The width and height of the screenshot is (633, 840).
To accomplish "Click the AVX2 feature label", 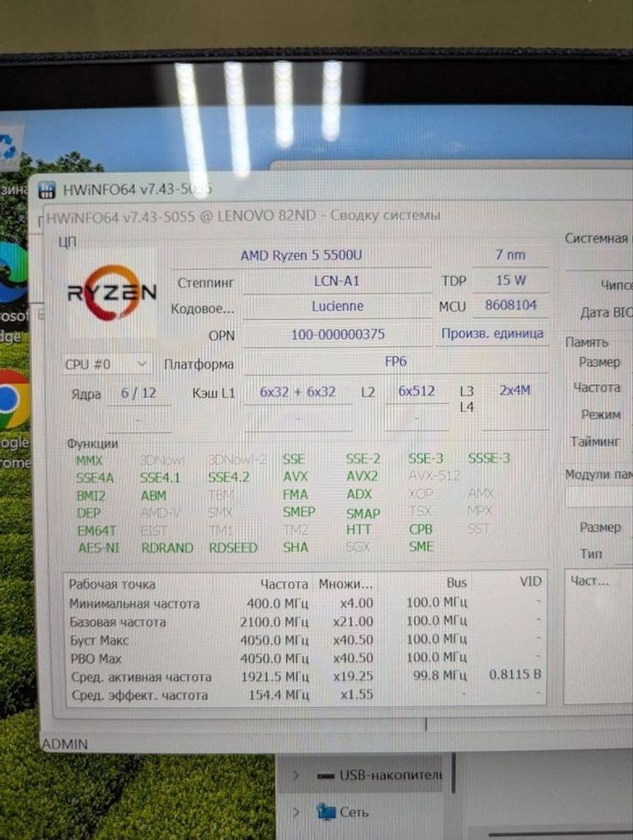I will [362, 476].
